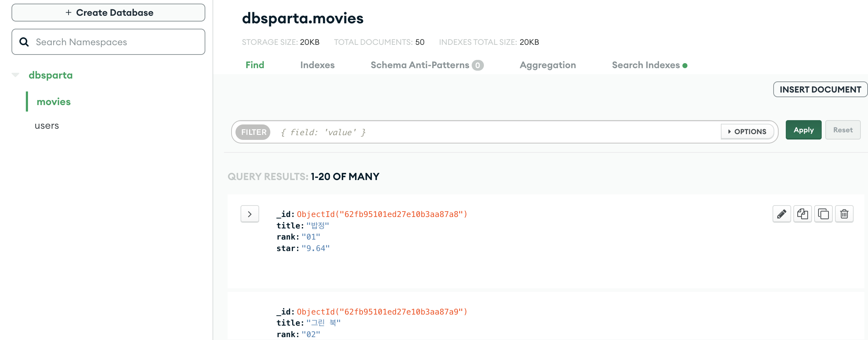Screen dimensions: 868x340
Task: Select the movies collection
Action: (x=54, y=102)
